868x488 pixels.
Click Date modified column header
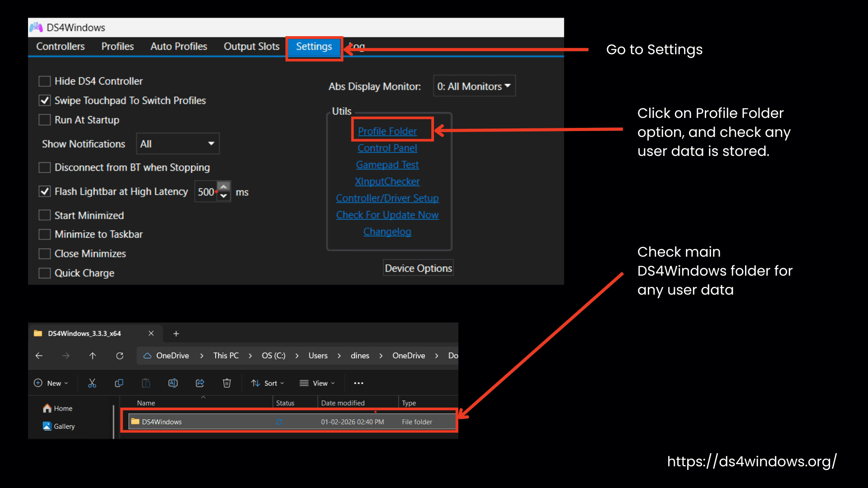coord(343,403)
